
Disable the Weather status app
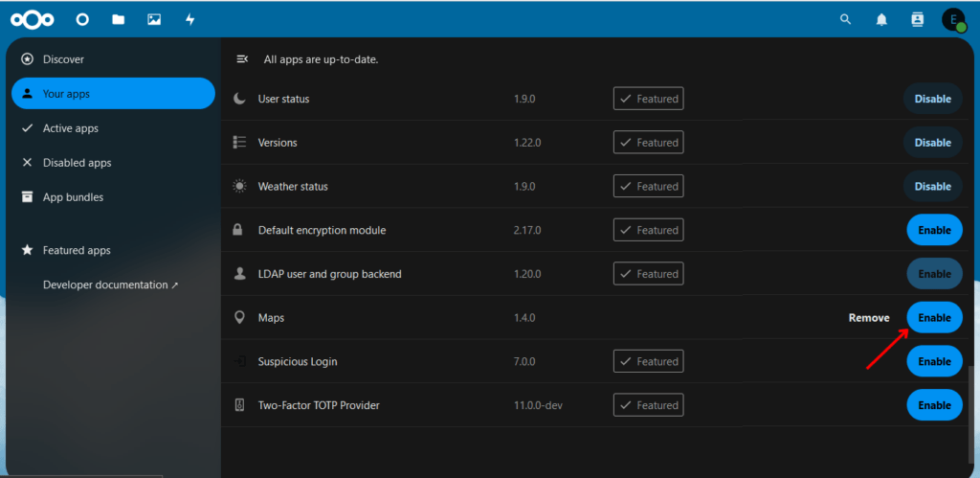click(932, 187)
